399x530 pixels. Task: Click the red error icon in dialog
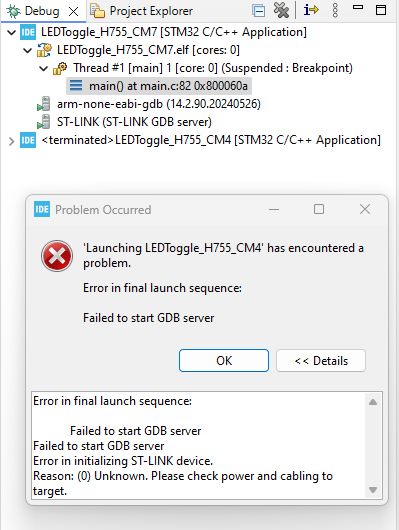57,256
